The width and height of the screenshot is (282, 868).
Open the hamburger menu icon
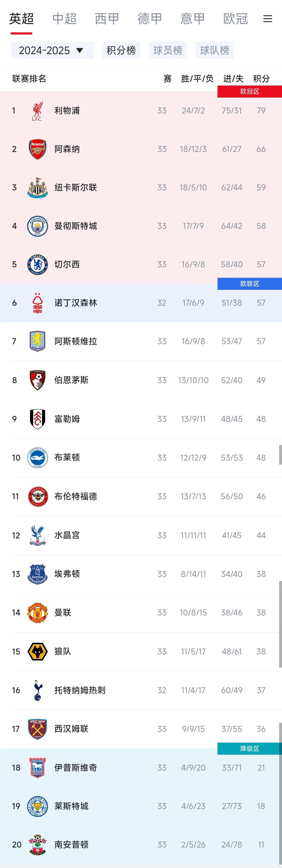268,19
